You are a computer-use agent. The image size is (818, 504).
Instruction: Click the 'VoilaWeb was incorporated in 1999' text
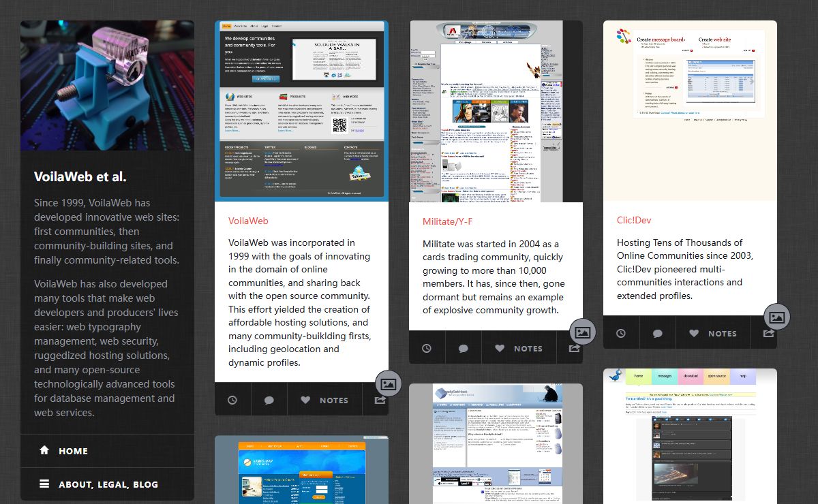click(x=300, y=302)
